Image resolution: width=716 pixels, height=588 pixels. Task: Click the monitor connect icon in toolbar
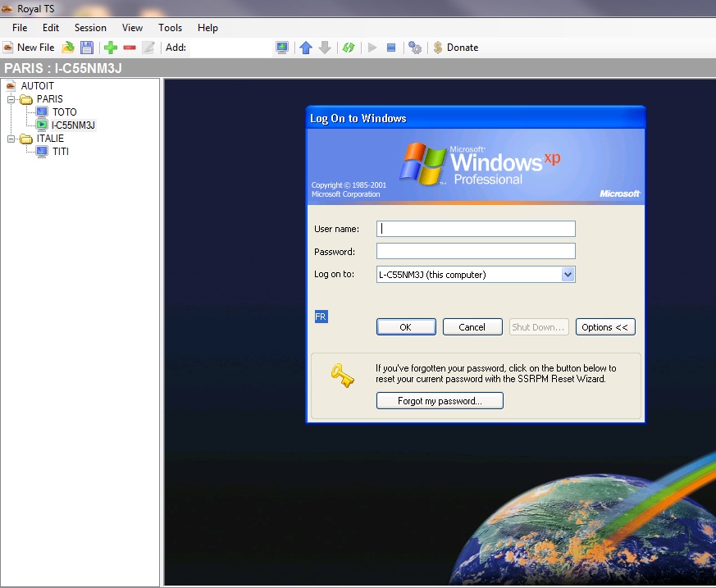282,48
